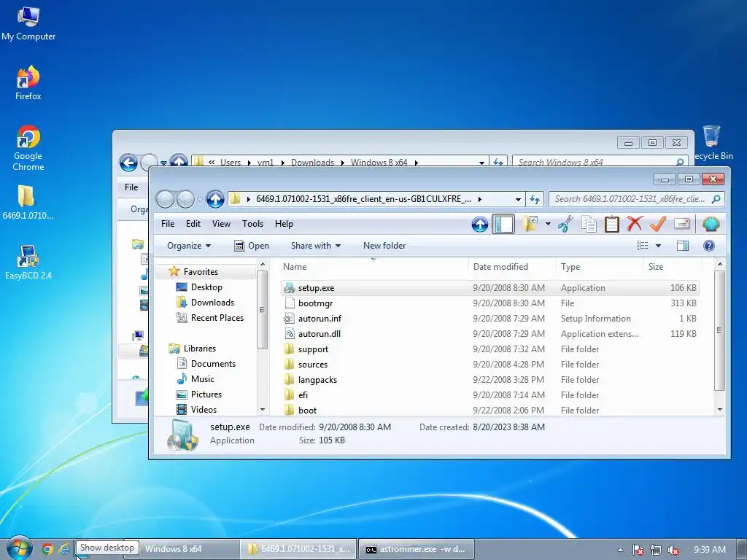Viewport: 747px width, 560px height.
Task: Open the Tools menu
Action: (x=252, y=224)
